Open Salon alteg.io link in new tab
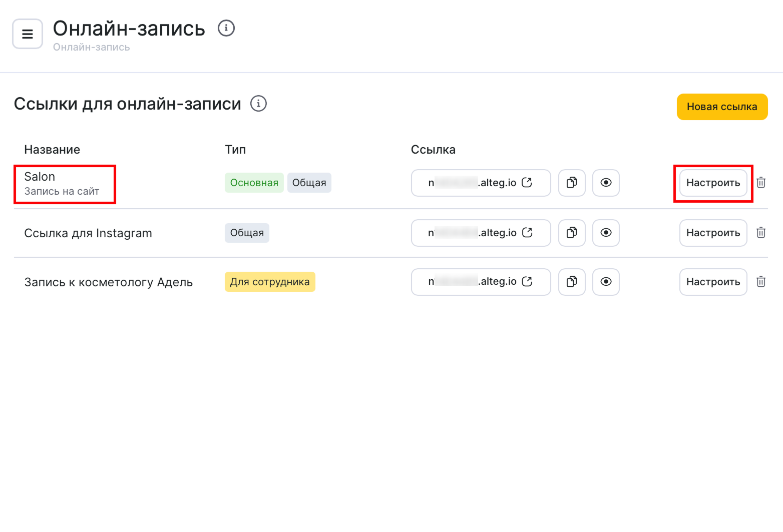The image size is (783, 532). [527, 183]
